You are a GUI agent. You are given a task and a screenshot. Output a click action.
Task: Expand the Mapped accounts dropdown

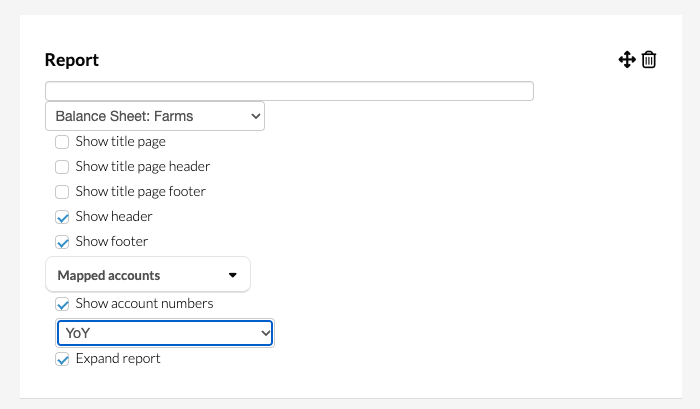coord(148,275)
